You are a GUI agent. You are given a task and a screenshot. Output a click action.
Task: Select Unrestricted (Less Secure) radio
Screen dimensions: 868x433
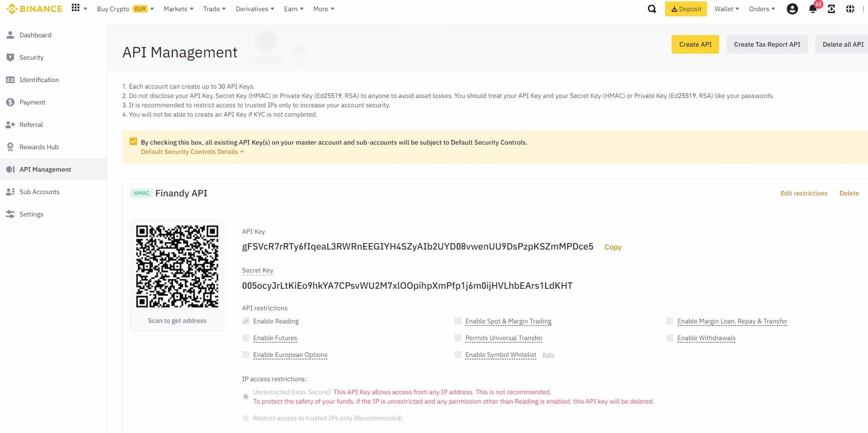coord(246,397)
